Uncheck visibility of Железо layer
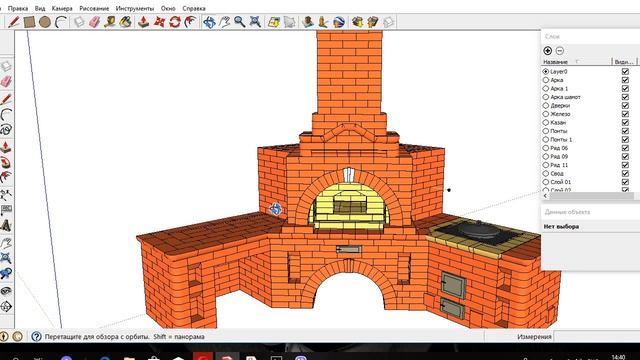The image size is (640, 360). (625, 114)
